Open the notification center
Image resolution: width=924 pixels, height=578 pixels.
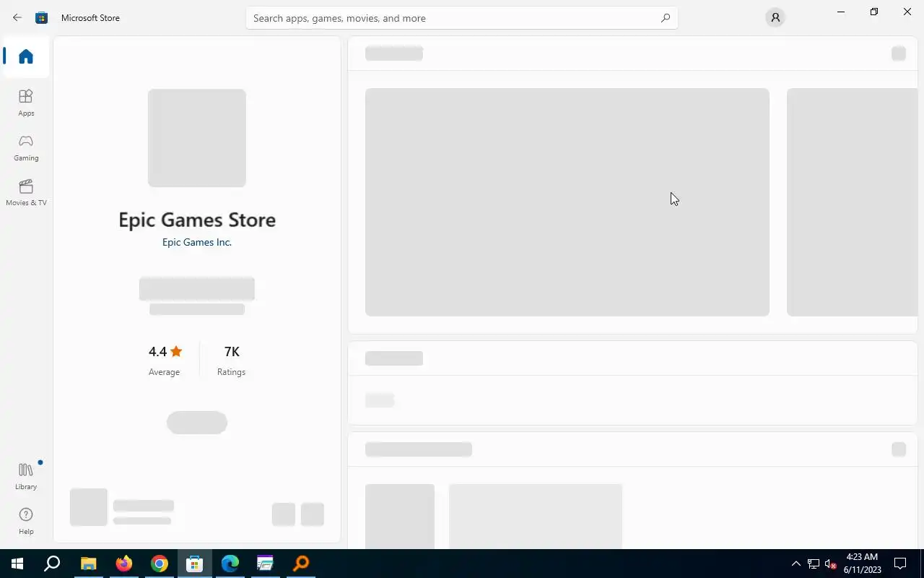pyautogui.click(x=900, y=564)
